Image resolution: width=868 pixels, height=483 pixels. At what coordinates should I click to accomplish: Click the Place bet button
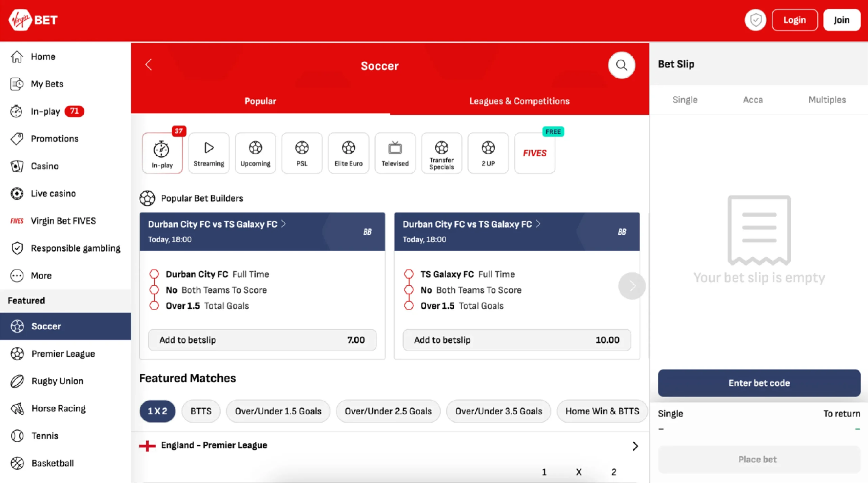(x=759, y=459)
